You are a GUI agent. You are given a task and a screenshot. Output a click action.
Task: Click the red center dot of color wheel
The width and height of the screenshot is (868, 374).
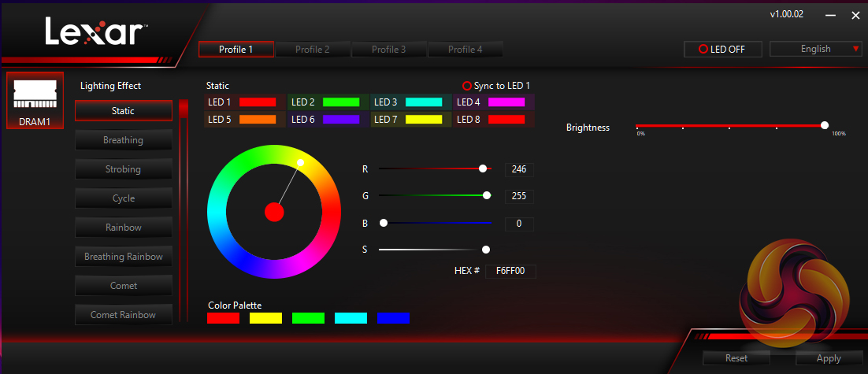274,212
